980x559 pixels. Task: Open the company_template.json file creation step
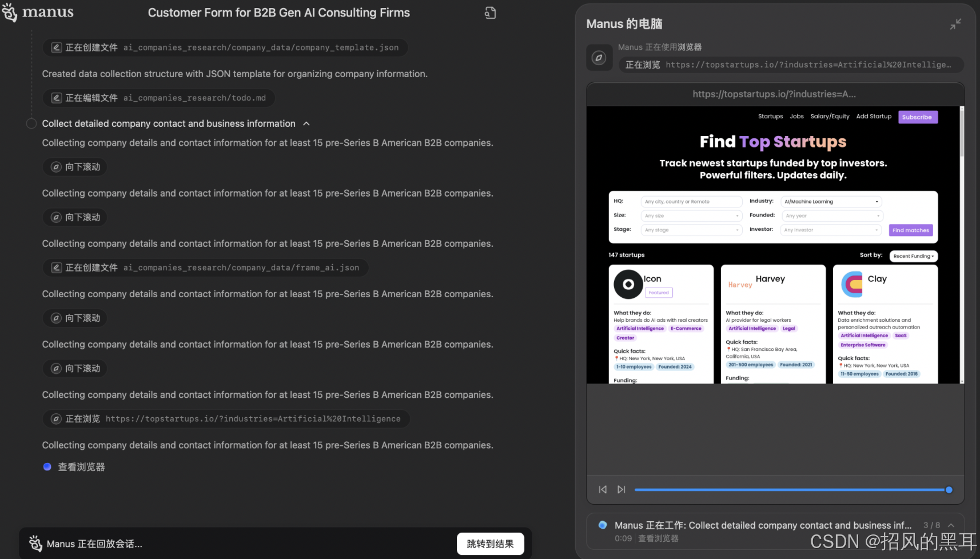(x=225, y=47)
